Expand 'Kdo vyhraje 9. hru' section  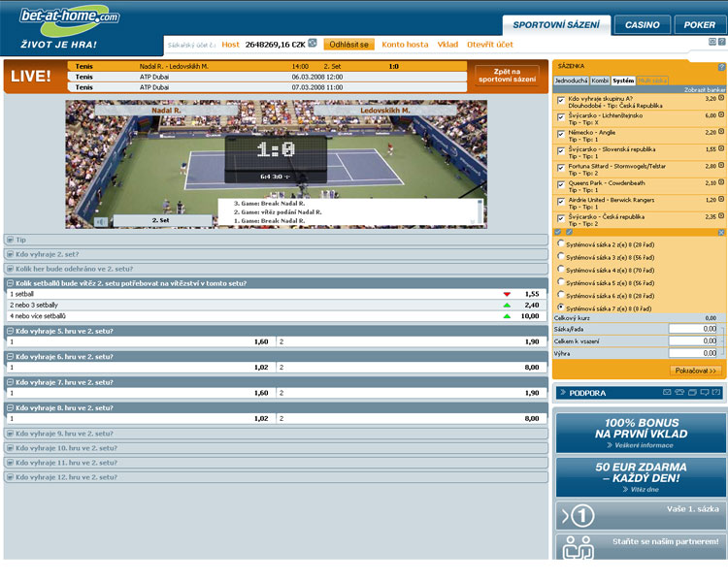pyautogui.click(x=10, y=434)
